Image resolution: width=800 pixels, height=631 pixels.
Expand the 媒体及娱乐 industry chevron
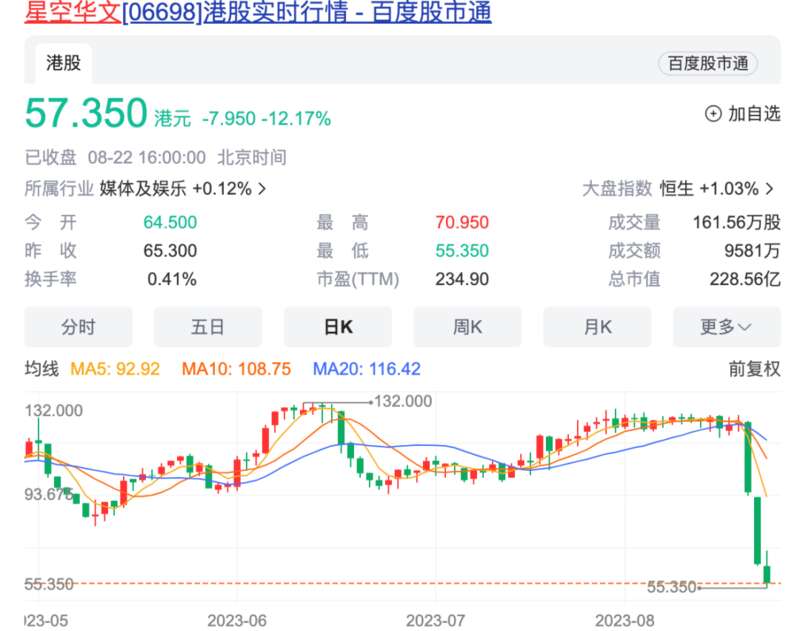pyautogui.click(x=262, y=188)
